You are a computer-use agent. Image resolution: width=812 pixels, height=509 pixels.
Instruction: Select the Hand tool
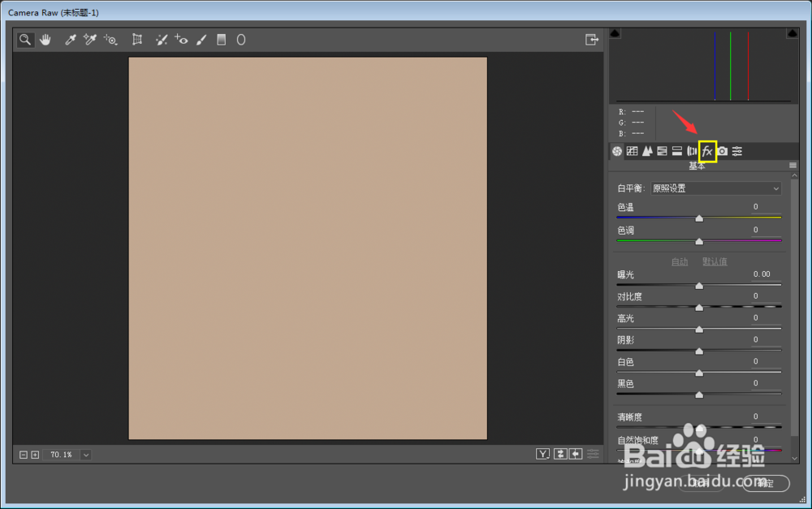coord(45,39)
